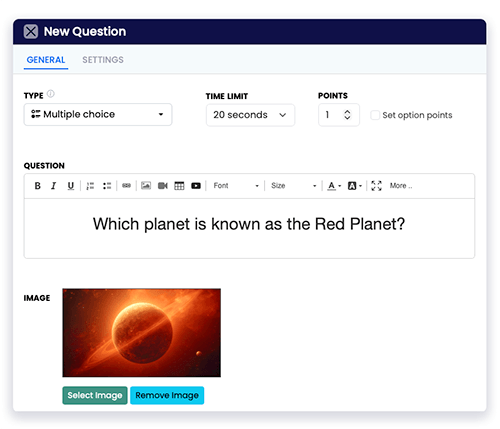Close the New Question dialog
The image size is (500, 429).
point(31,32)
